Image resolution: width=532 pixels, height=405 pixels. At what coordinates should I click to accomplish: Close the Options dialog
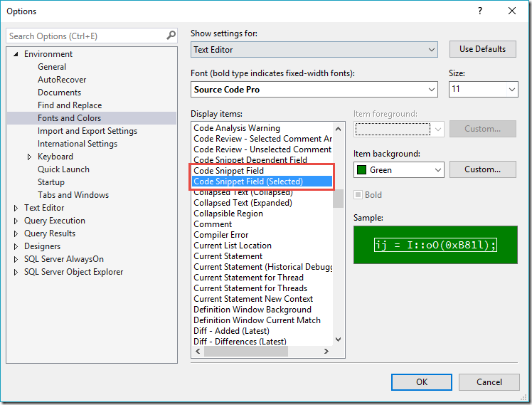coord(512,11)
